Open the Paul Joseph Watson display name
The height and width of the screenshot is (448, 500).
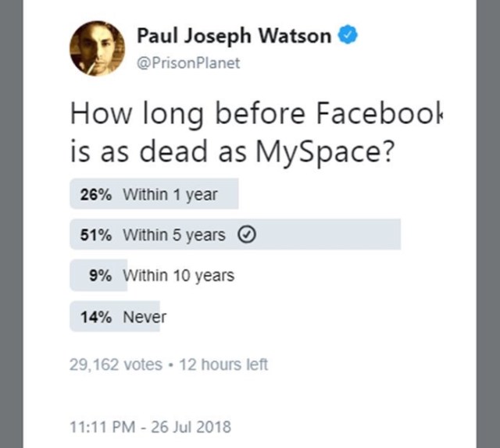point(234,36)
